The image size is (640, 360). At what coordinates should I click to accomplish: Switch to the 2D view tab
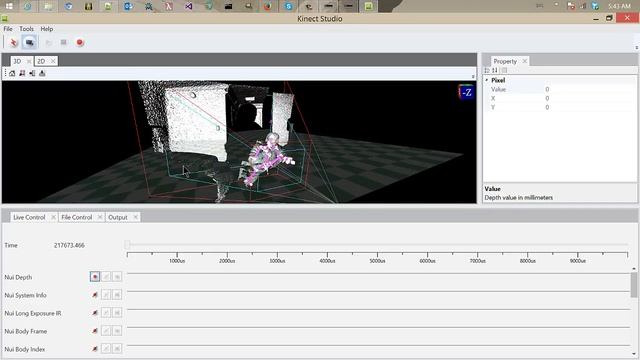point(41,61)
